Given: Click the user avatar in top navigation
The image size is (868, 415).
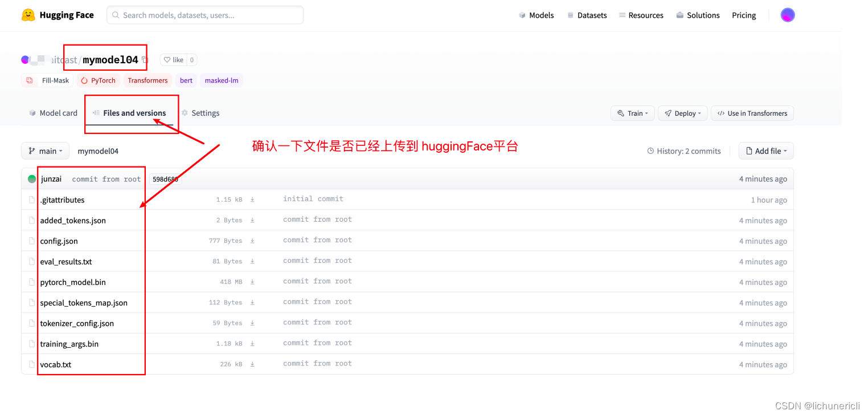Looking at the screenshot, I should tap(788, 15).
